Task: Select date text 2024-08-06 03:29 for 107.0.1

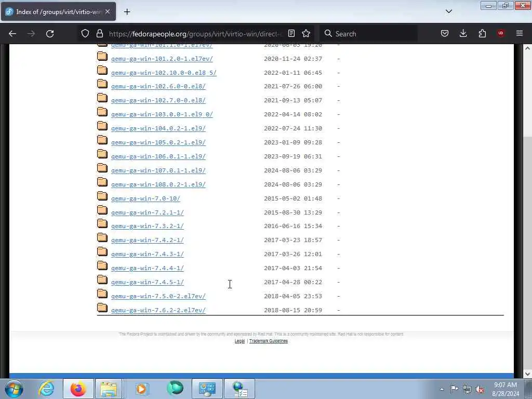Action: (x=293, y=170)
